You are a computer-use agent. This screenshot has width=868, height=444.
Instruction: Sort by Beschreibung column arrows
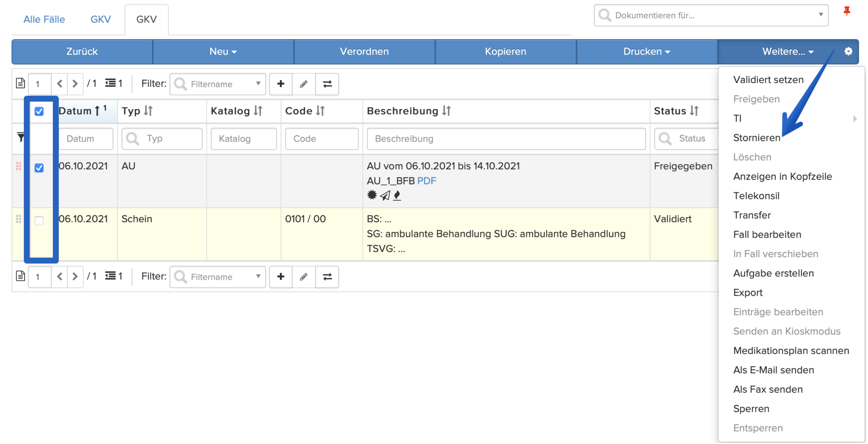pyautogui.click(x=447, y=111)
